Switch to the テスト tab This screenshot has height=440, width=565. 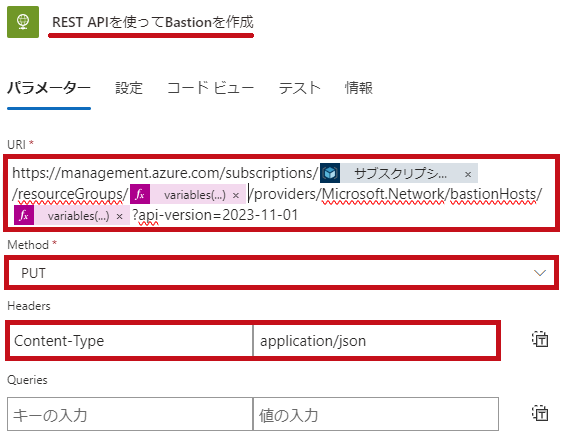(x=299, y=88)
